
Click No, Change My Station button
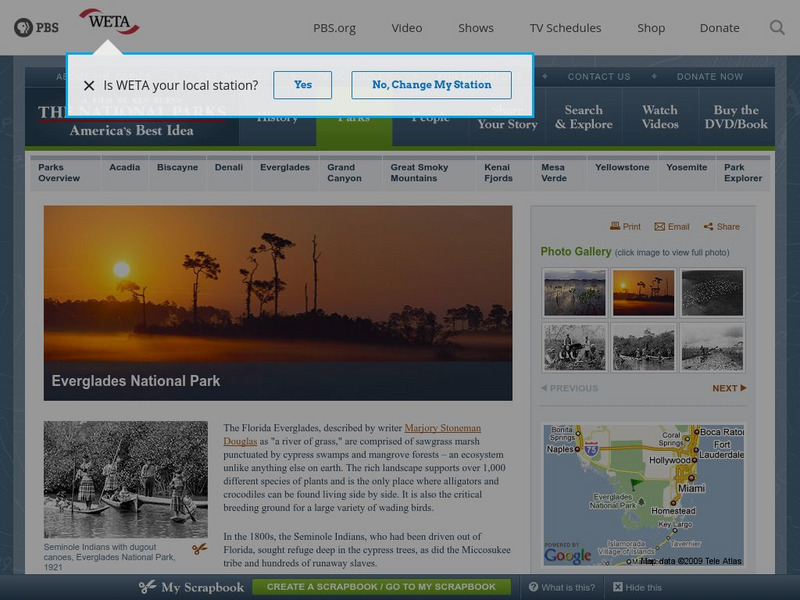[x=431, y=85]
